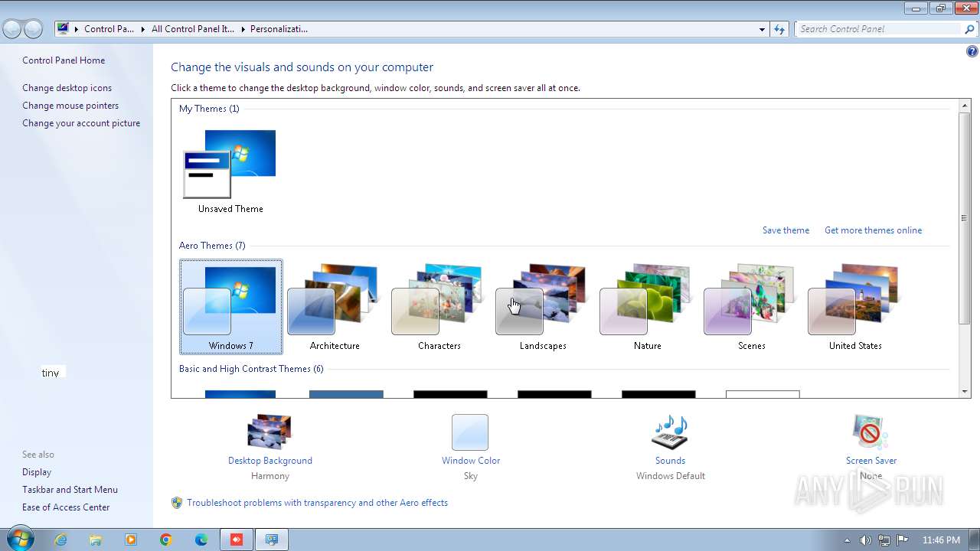This screenshot has width=980, height=551.
Task: Click the Action Center flag icon
Action: coord(903,540)
